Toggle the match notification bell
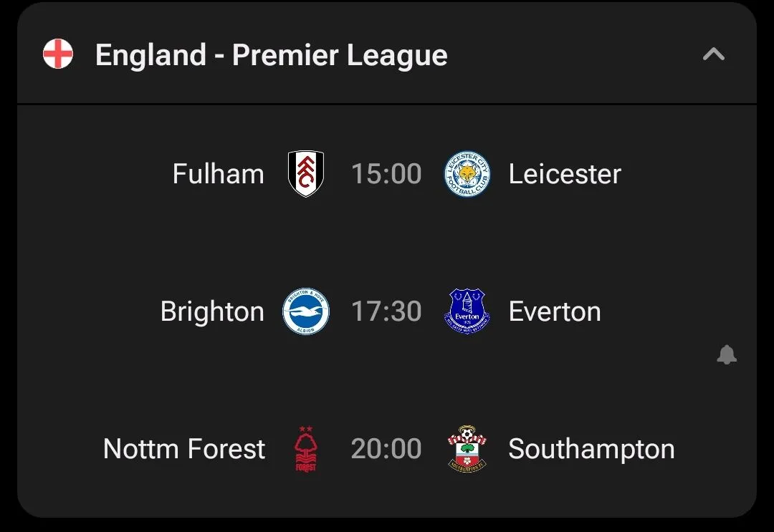This screenshot has height=532, width=774. coord(727,354)
